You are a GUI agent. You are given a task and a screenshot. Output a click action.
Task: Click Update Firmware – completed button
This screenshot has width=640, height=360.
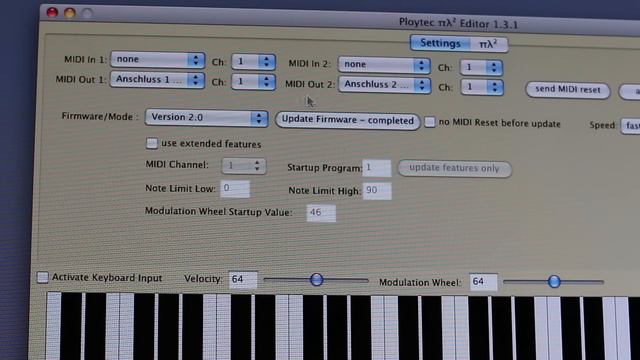pos(347,120)
